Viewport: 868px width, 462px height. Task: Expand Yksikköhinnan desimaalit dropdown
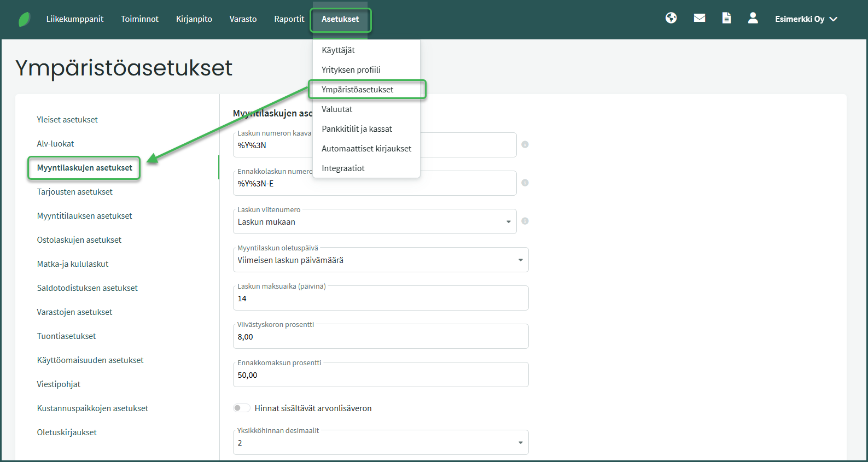520,443
